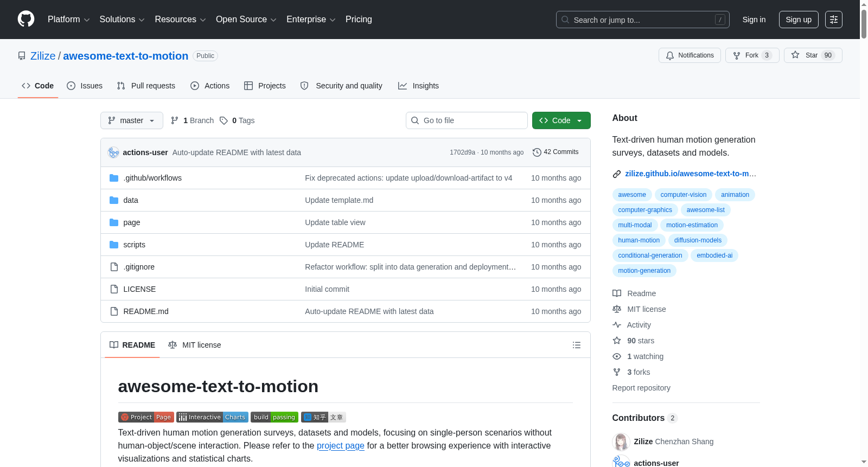Click the actions-user avatar in commit bar
This screenshot has height=467, width=868.
113,152
